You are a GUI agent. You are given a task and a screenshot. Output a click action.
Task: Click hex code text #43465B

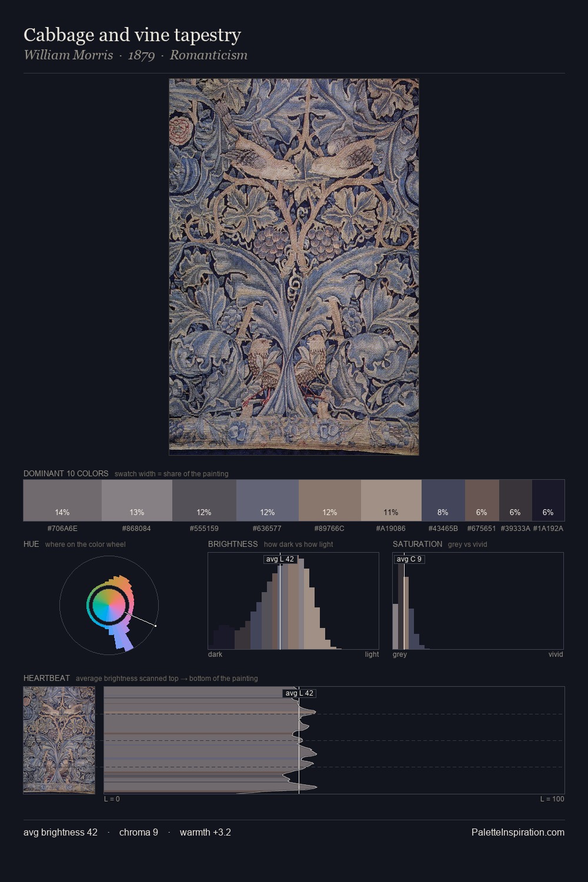[x=443, y=529]
